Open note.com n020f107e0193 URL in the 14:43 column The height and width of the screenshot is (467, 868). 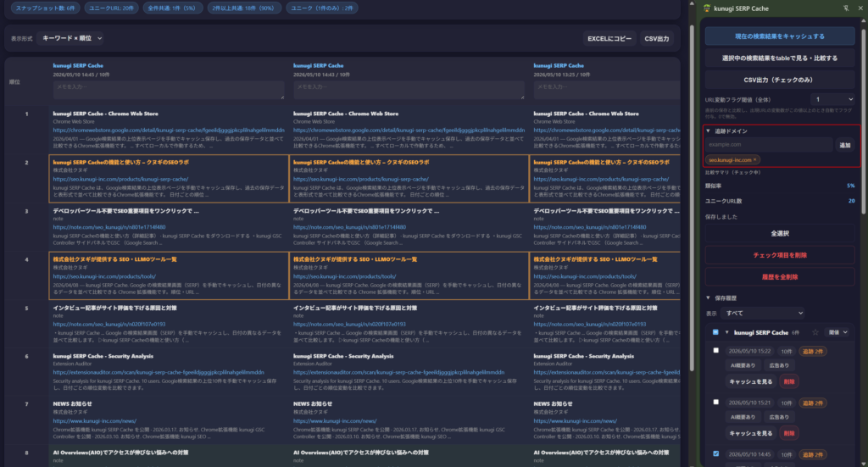click(349, 325)
